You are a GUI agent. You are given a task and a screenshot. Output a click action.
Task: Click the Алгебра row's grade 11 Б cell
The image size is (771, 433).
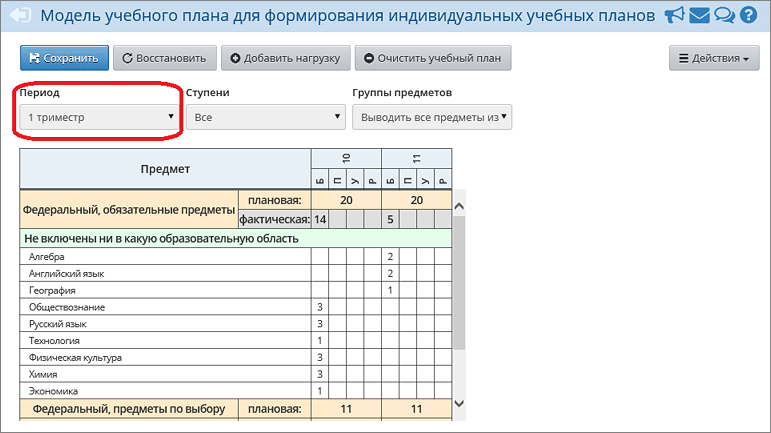click(390, 257)
